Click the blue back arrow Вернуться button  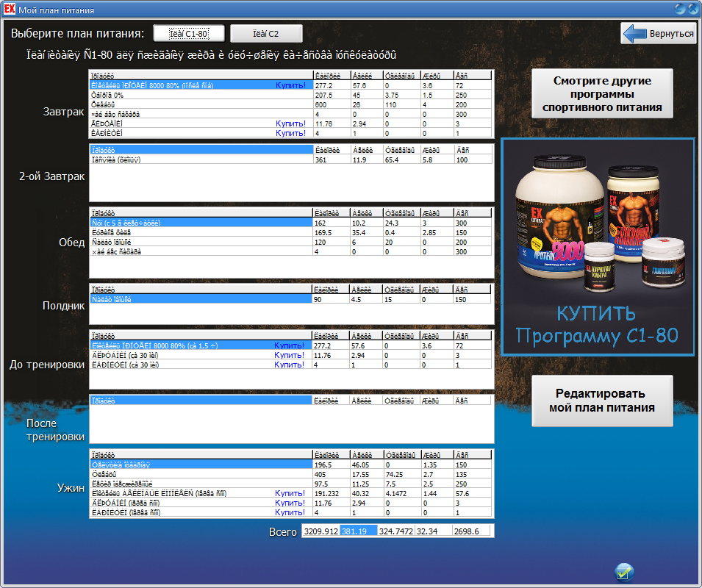tap(659, 34)
